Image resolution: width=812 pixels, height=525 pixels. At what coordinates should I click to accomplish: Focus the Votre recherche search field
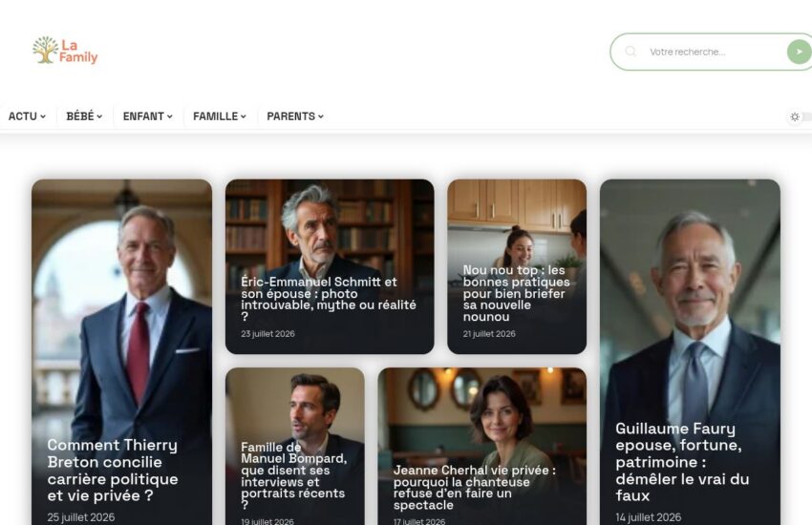(715, 52)
